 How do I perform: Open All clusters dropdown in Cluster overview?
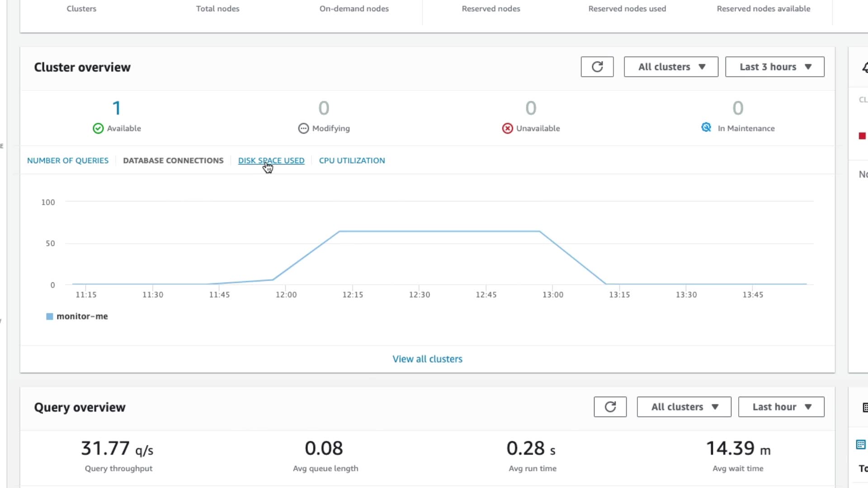(671, 67)
